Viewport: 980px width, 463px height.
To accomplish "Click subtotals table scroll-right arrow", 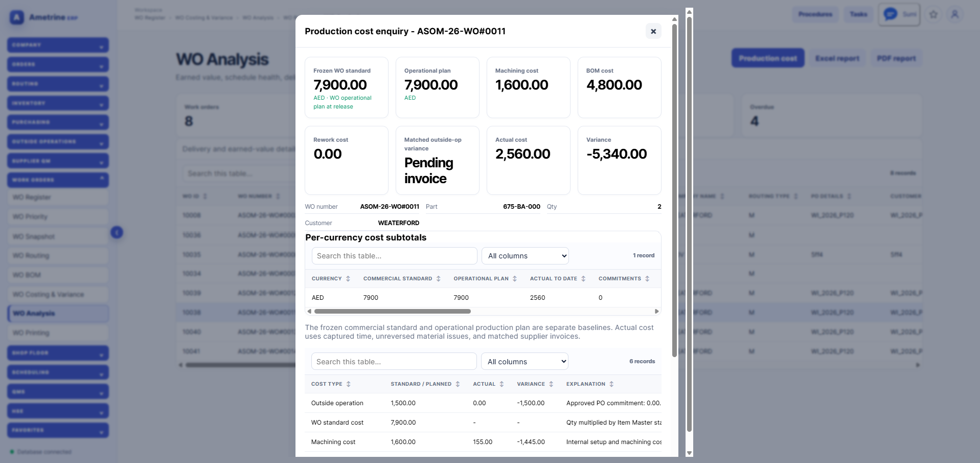I will (x=657, y=311).
